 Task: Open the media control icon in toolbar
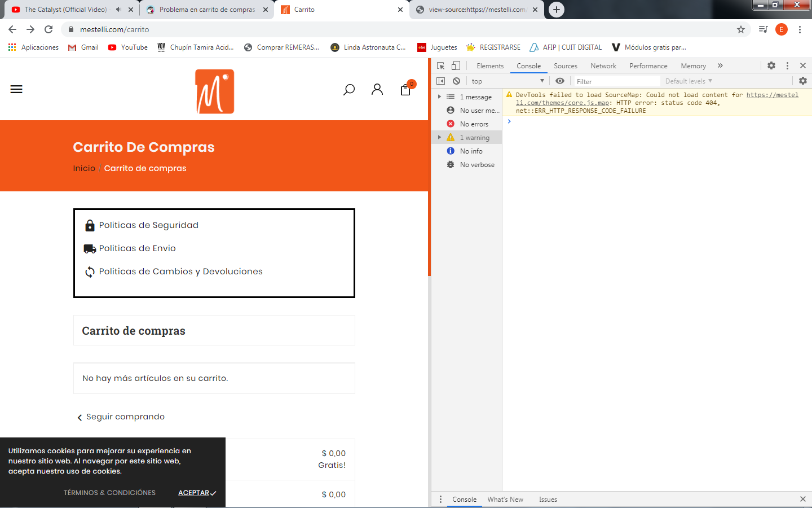(763, 29)
